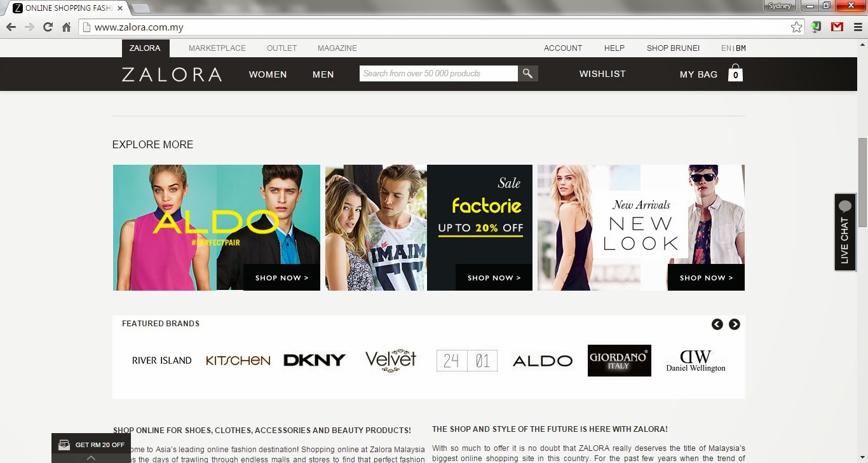Screen dimensions: 868x463
Task: Click the browser address bar
Action: click(x=442, y=27)
